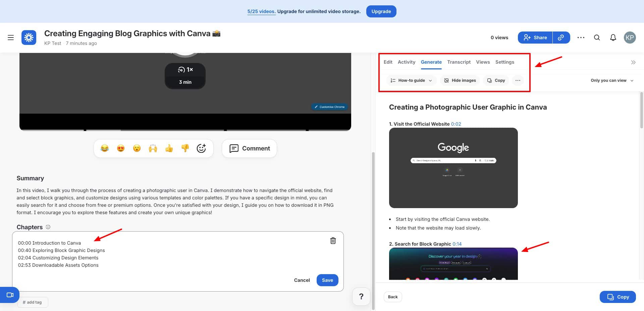
Task: Open Only you can view dropdown
Action: pos(612,80)
